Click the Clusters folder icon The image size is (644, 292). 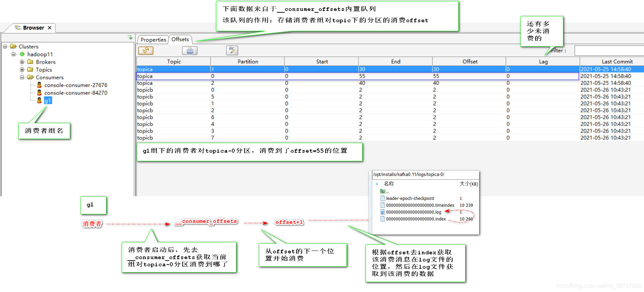14,46
